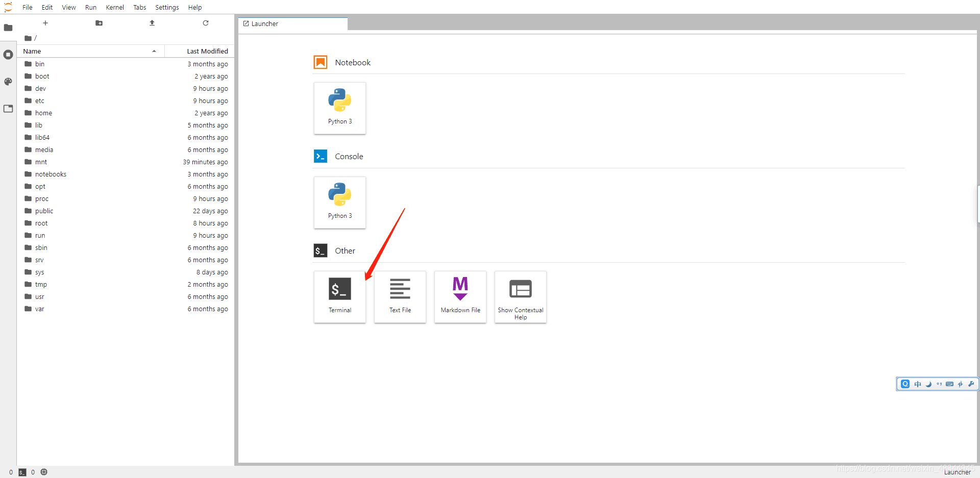980x478 pixels.
Task: Click the root folder breadcrumb icon
Action: point(29,38)
